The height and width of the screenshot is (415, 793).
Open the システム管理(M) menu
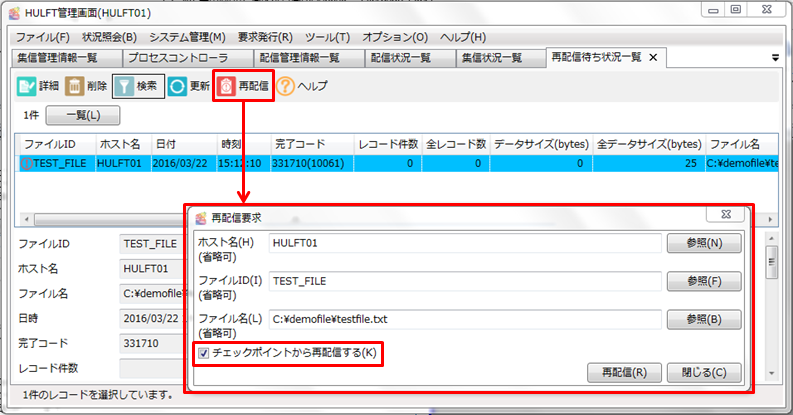pos(187,37)
